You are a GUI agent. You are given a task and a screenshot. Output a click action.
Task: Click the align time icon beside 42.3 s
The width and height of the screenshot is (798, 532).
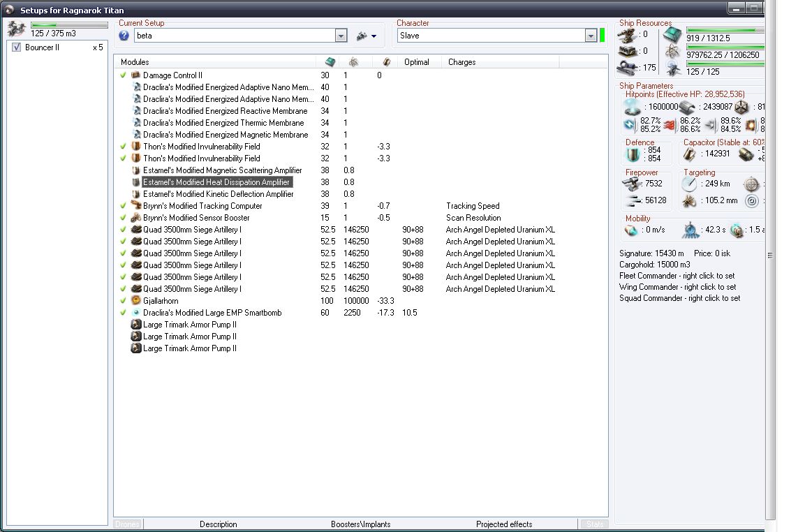click(690, 230)
